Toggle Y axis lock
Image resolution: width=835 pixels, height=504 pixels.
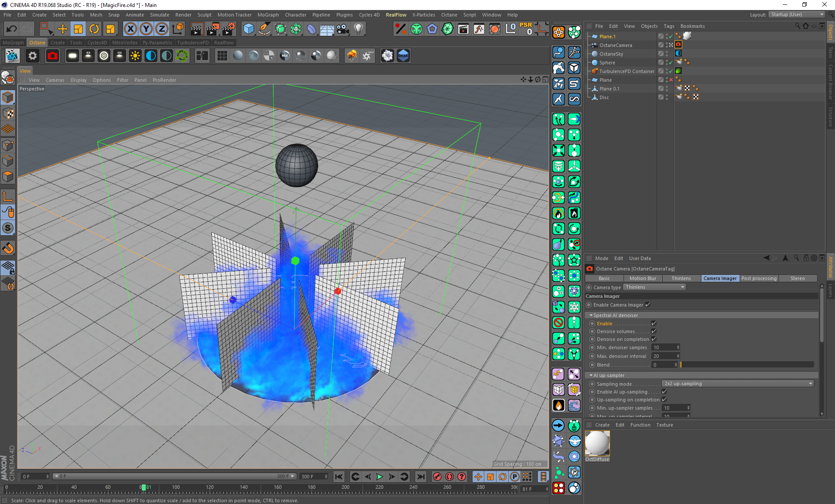click(146, 29)
